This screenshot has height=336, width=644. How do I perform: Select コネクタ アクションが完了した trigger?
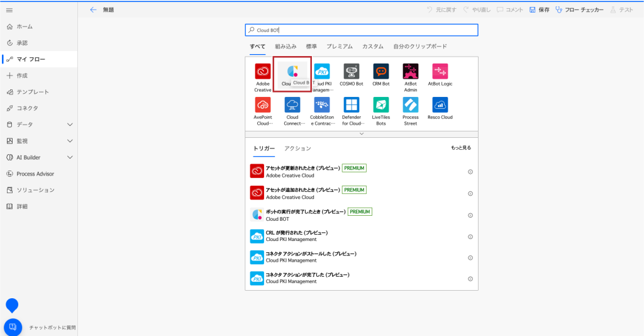362,279
